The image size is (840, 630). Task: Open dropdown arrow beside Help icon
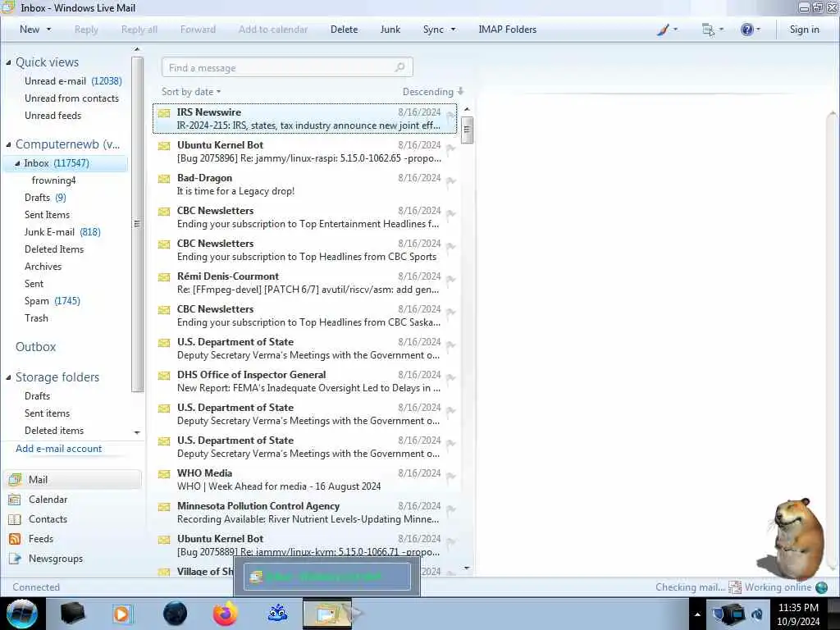[758, 30]
